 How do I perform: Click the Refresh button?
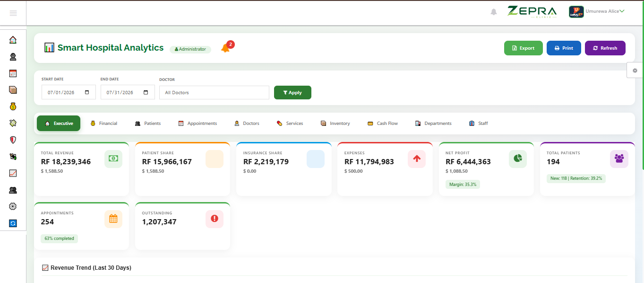[x=605, y=48]
